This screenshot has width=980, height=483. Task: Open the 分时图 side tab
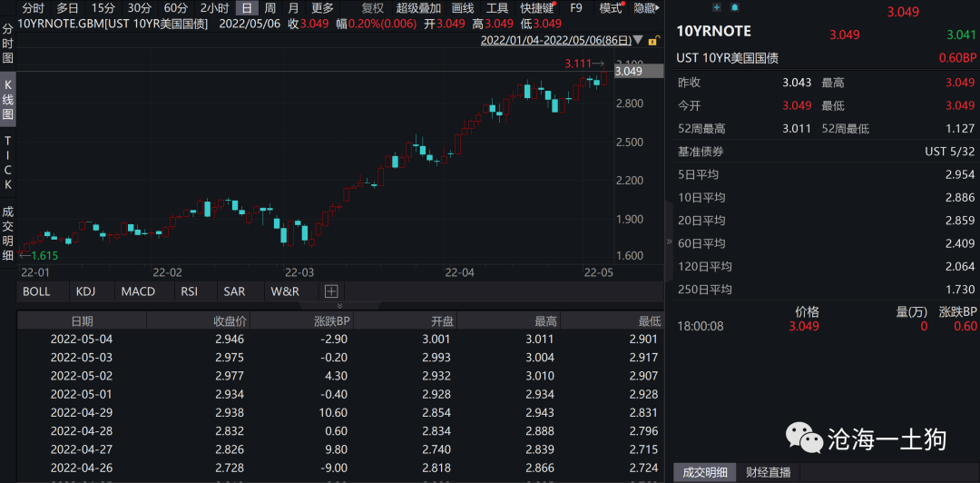point(8,44)
